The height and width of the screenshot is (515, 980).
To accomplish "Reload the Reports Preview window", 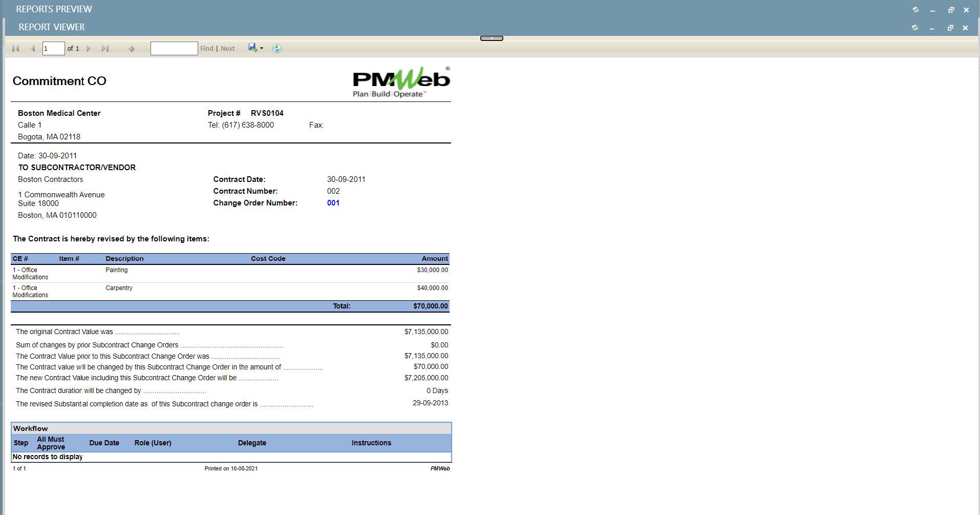I will coord(915,10).
